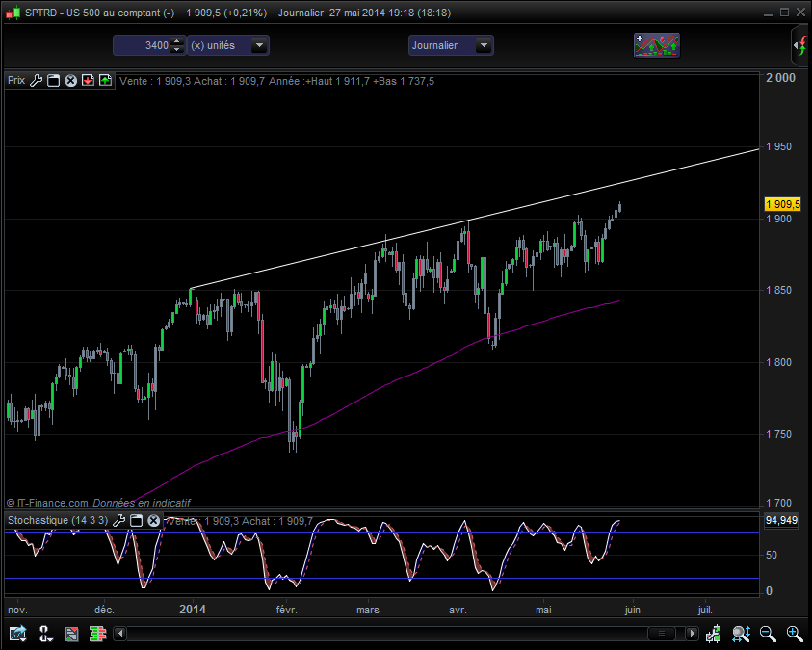Open the Stochastique indicator wrench settings

click(x=118, y=520)
